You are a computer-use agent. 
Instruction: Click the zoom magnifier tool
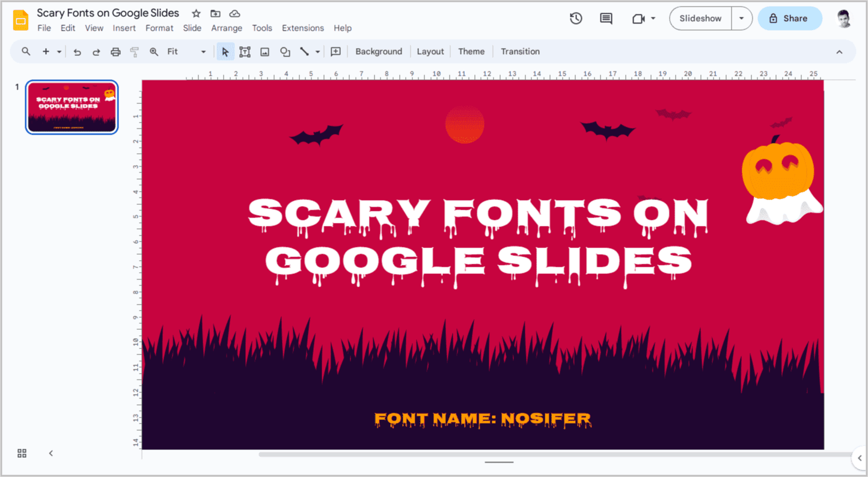[x=154, y=52]
